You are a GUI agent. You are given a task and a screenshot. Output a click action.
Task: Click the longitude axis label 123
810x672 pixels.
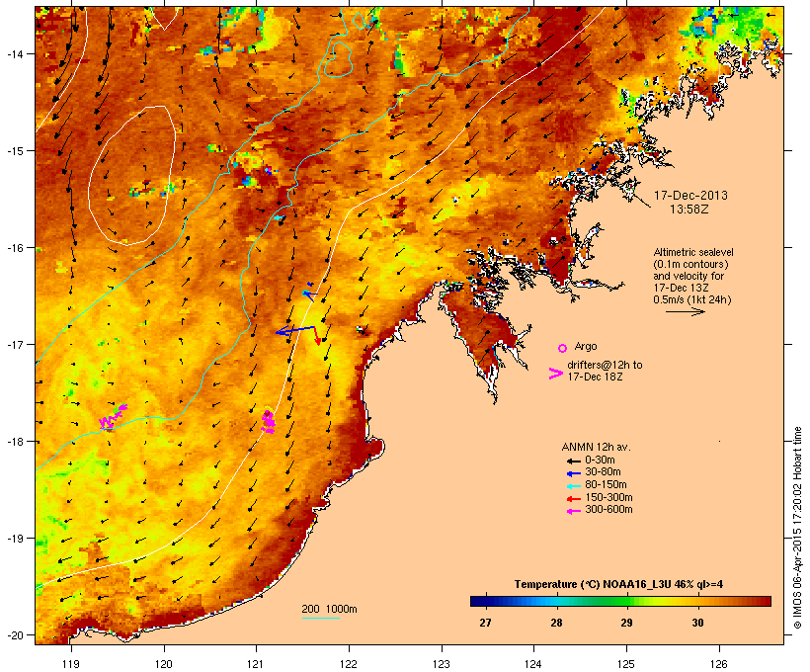click(442, 664)
